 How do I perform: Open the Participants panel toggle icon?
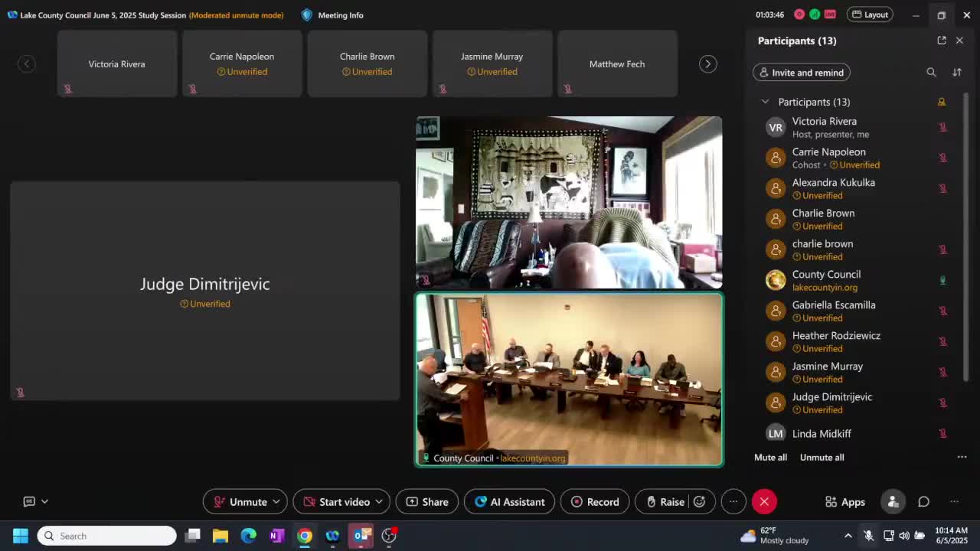pos(893,502)
